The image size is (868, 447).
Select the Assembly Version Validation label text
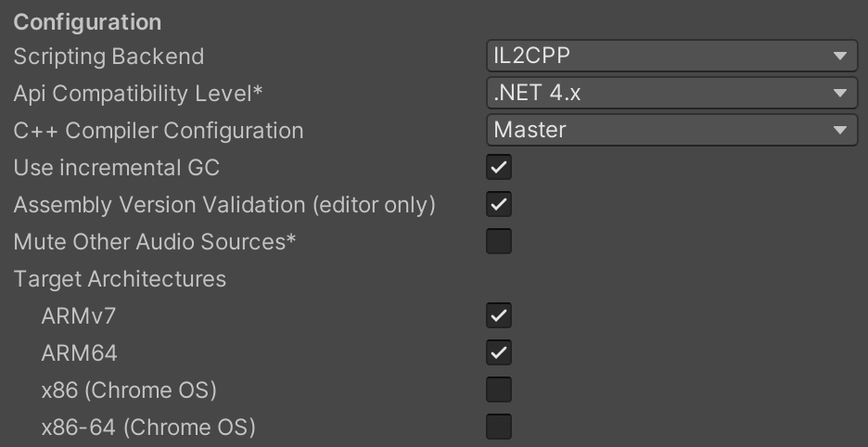[x=224, y=205]
